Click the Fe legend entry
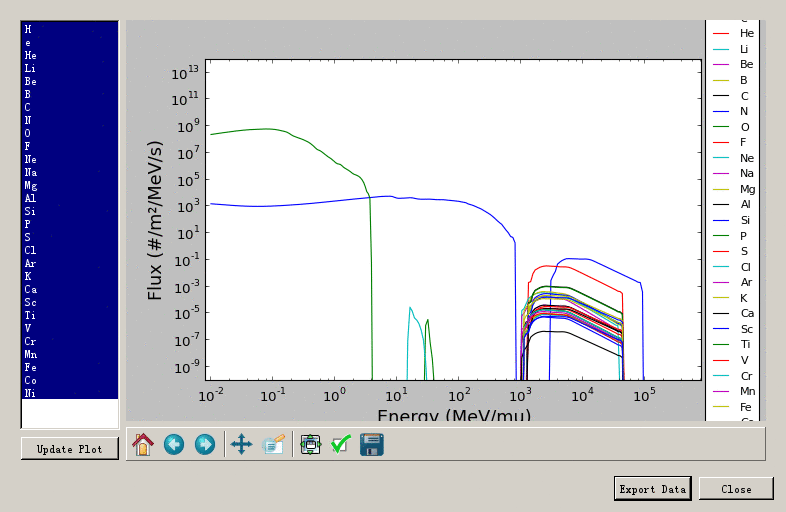The width and height of the screenshot is (786, 512). 732,407
